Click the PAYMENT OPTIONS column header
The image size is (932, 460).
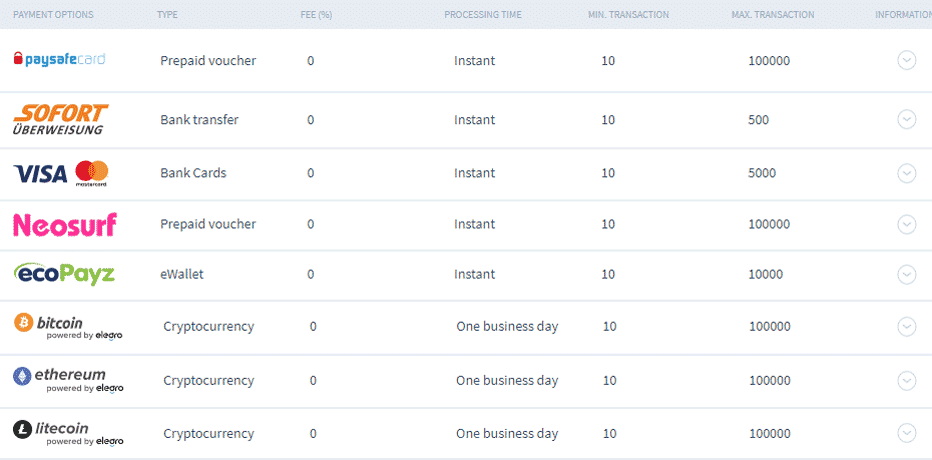pyautogui.click(x=53, y=15)
